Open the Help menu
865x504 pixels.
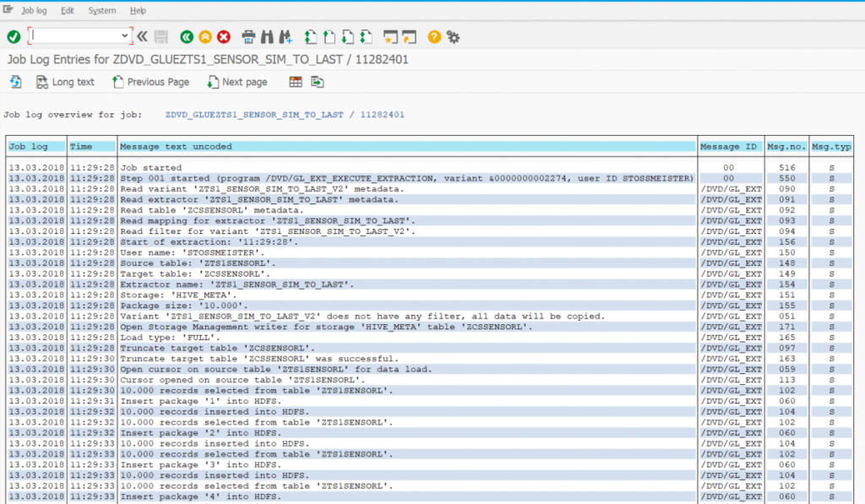[138, 10]
